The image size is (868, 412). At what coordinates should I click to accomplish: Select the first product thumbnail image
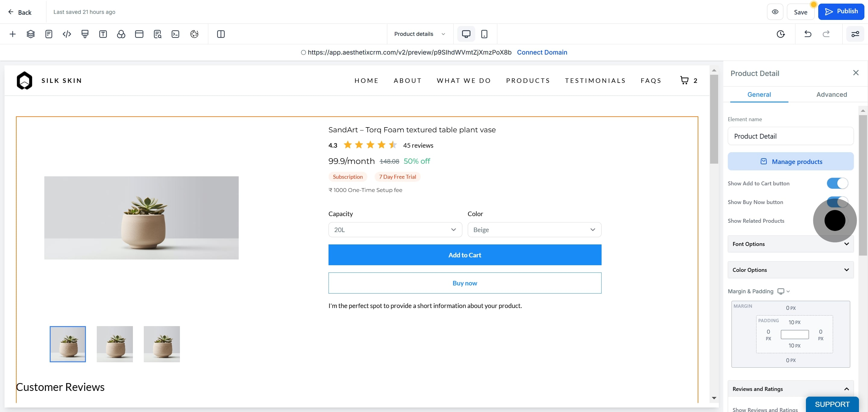tap(68, 344)
